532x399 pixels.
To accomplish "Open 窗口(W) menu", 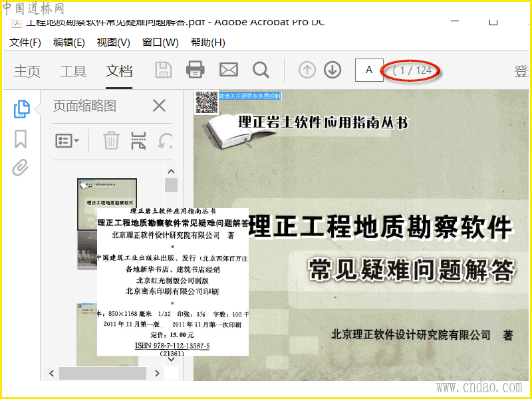I will click(x=160, y=43).
